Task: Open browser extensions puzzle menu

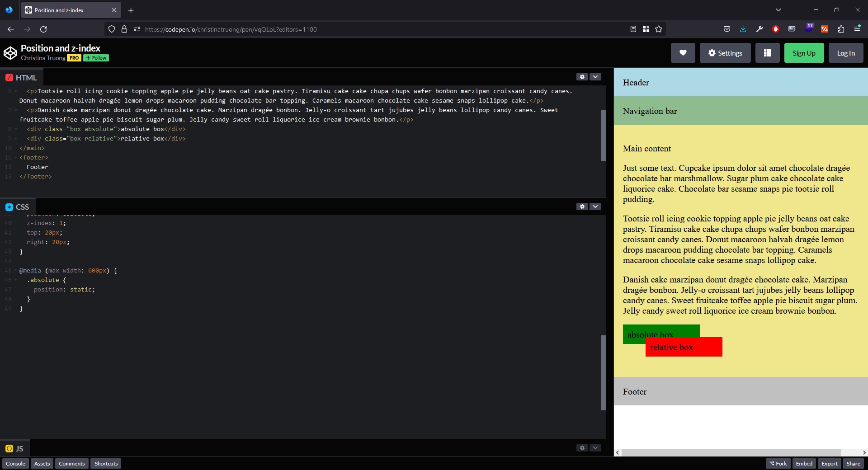Action: pos(841,29)
